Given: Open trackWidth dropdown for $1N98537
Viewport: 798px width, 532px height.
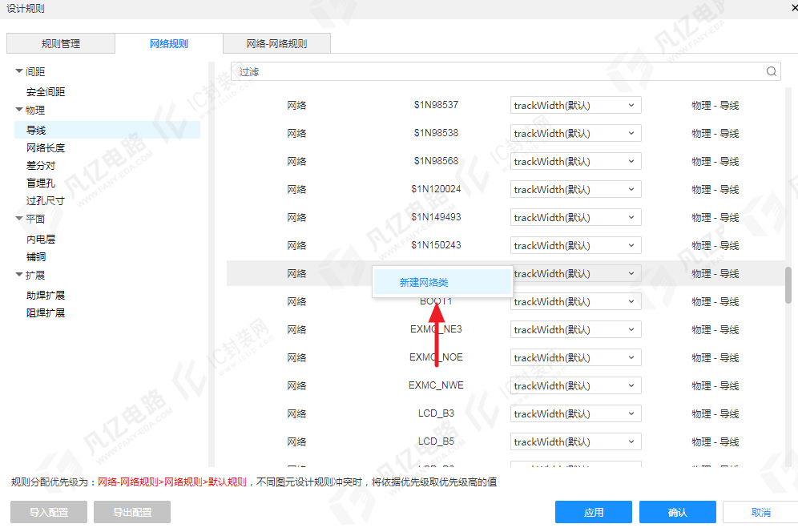Looking at the screenshot, I should pyautogui.click(x=575, y=106).
